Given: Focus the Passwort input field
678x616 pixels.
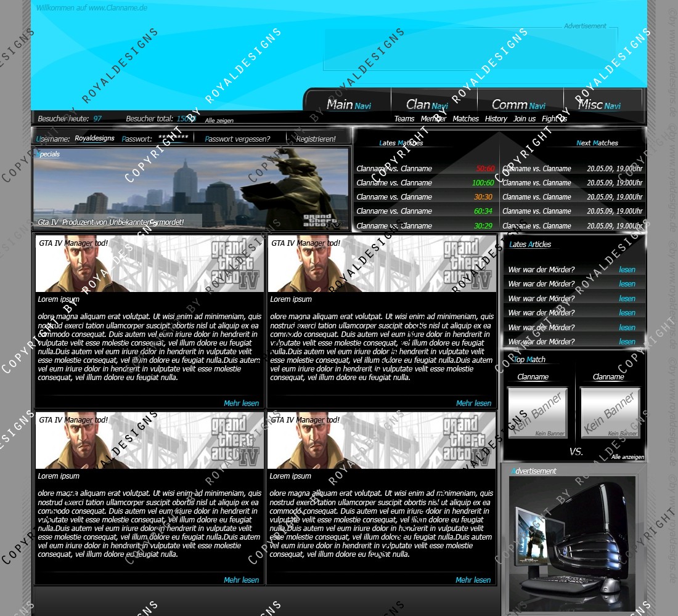Looking at the screenshot, I should (x=173, y=138).
